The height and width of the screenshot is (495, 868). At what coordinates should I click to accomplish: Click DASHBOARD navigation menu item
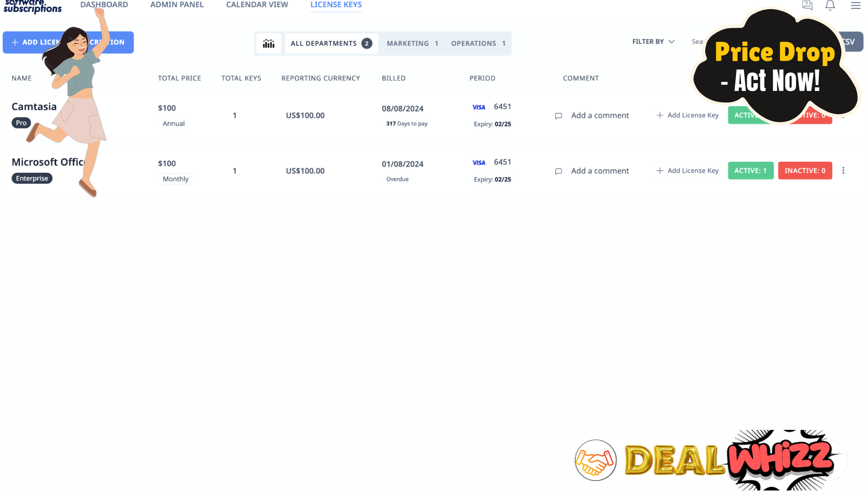[x=104, y=4]
